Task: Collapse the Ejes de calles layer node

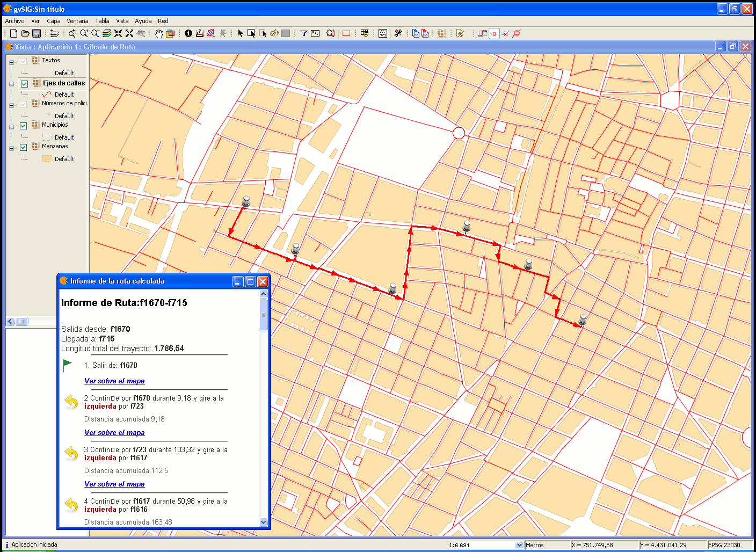Action: (11, 84)
